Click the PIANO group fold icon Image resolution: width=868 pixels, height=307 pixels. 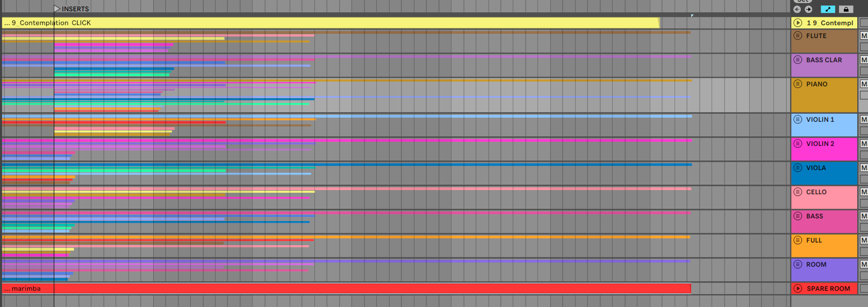pos(798,84)
